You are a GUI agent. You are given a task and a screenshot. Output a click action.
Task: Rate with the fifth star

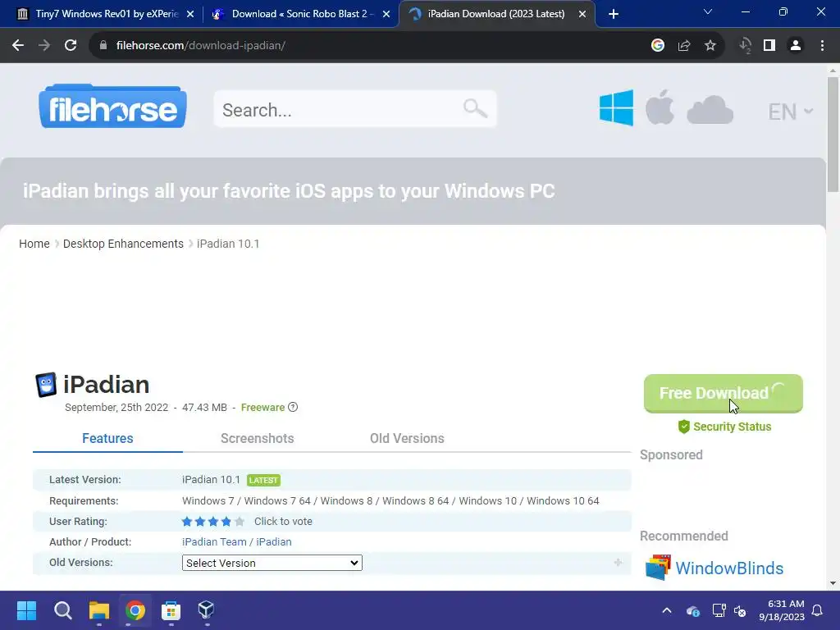(240, 521)
